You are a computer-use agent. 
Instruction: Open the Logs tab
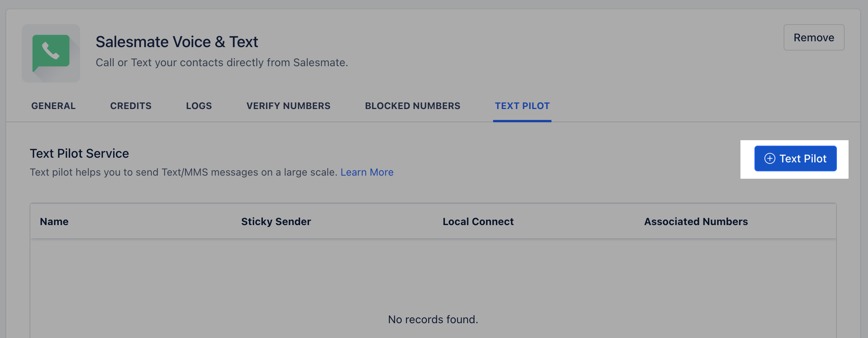coord(199,106)
